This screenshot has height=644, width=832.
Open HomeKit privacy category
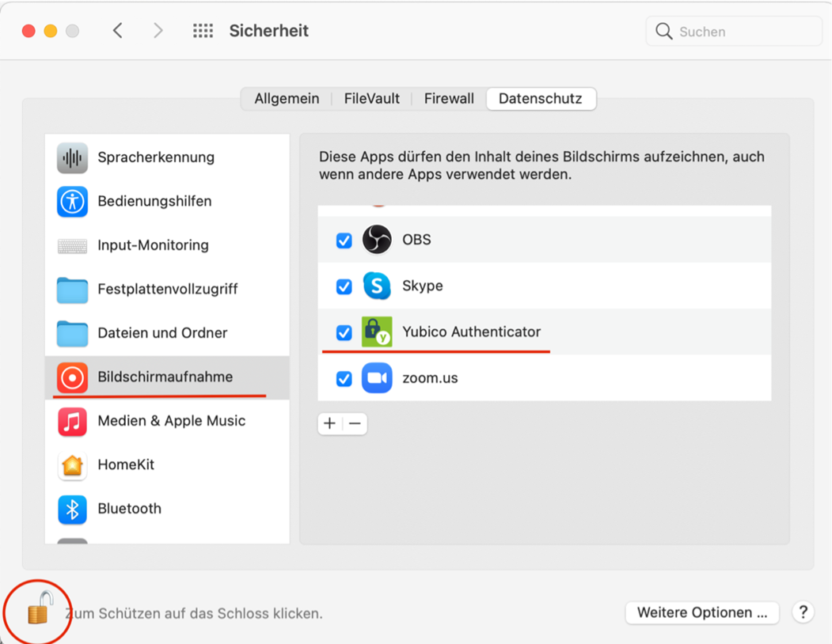[x=125, y=465]
